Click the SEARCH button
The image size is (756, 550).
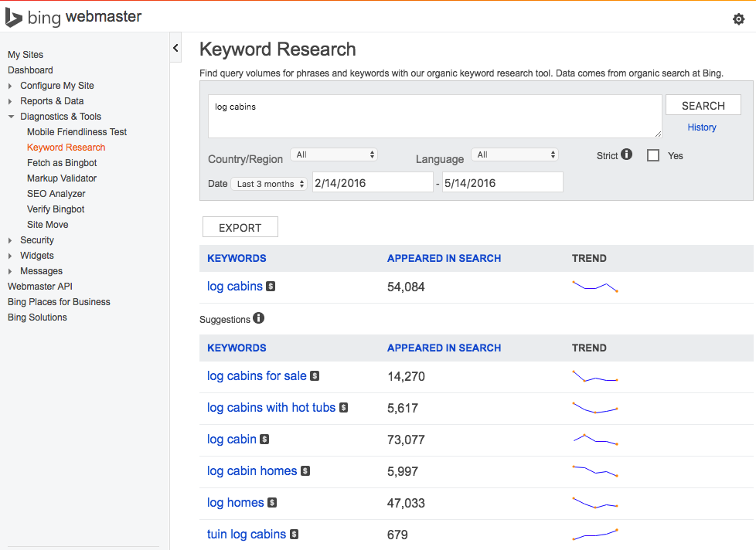tap(703, 104)
